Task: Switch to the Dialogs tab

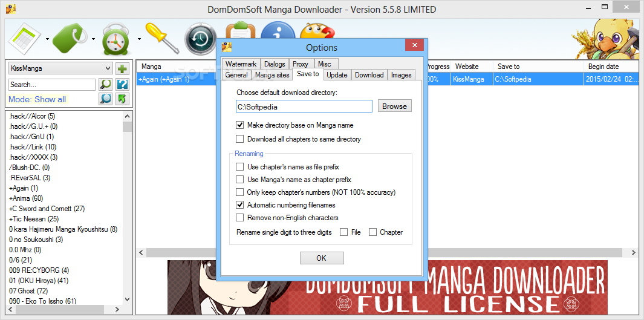Action: tap(275, 64)
